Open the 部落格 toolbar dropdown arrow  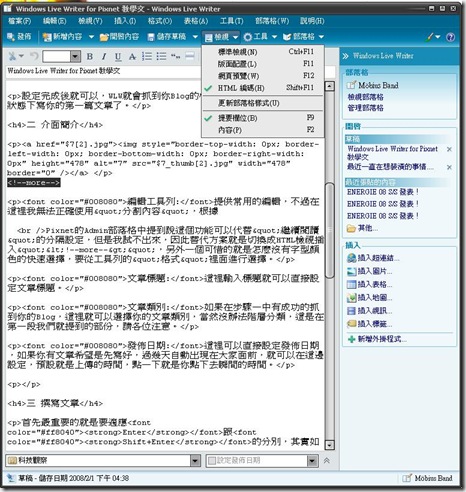tap(321, 37)
